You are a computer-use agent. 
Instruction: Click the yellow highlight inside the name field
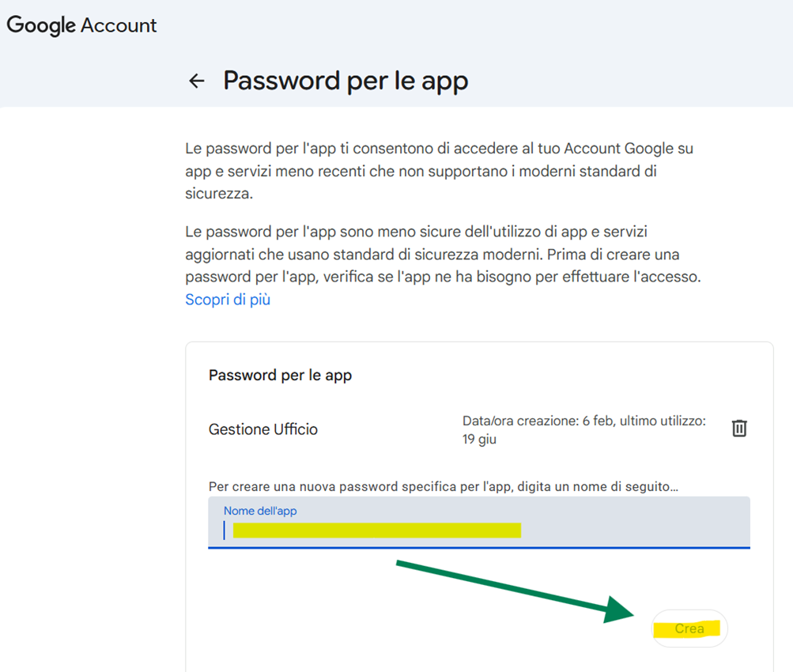click(x=377, y=530)
